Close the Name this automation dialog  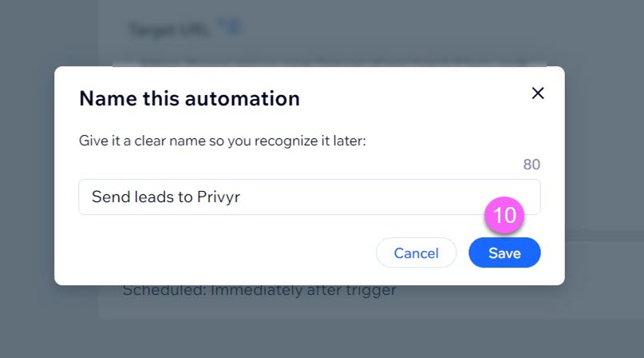(538, 93)
